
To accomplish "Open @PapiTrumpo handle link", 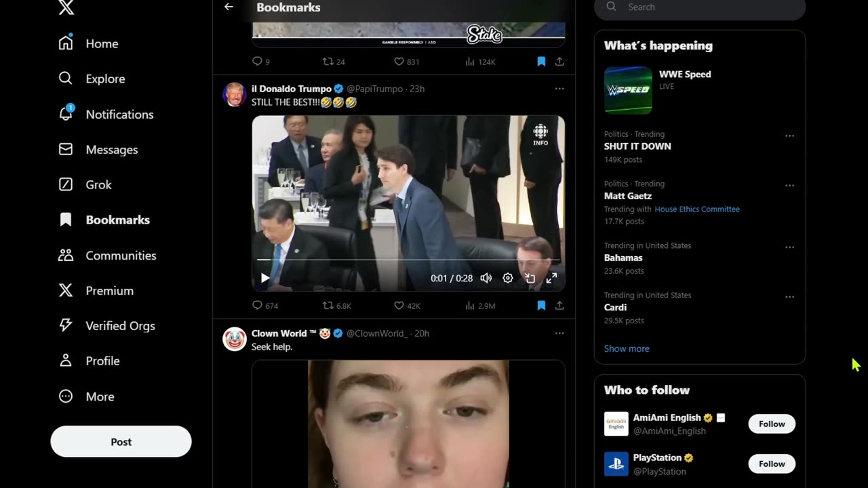I will (376, 89).
